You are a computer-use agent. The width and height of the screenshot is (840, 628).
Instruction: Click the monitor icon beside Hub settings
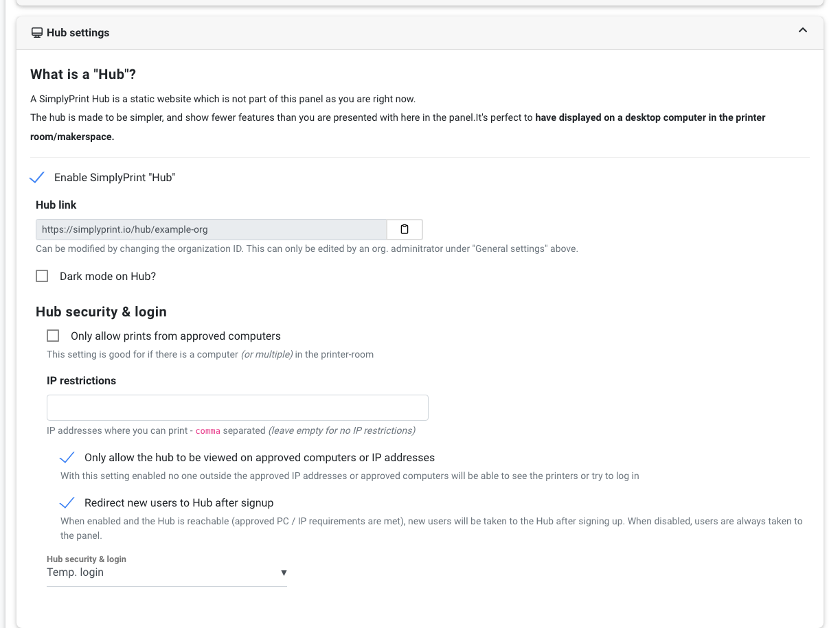pos(37,32)
